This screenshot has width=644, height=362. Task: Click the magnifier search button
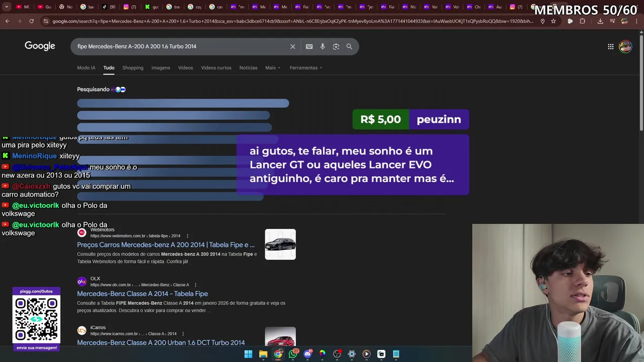pyautogui.click(x=349, y=46)
